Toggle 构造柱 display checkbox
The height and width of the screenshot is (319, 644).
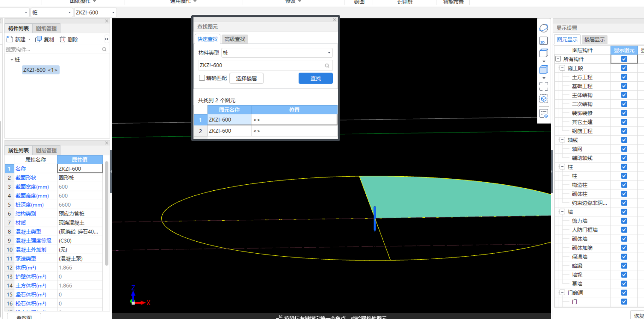point(624,185)
